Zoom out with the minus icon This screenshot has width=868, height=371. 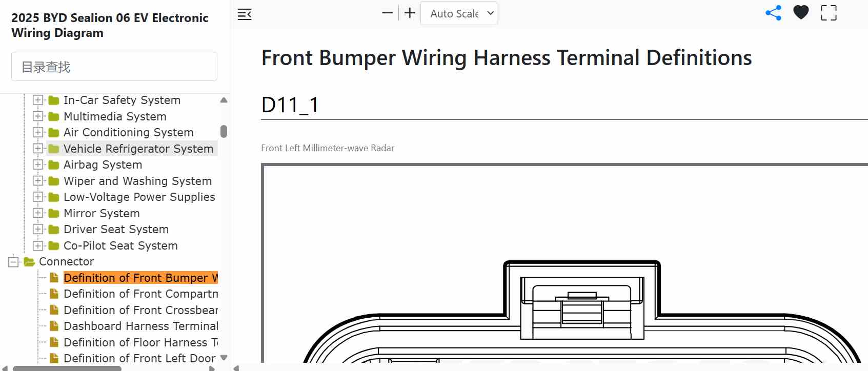click(388, 13)
